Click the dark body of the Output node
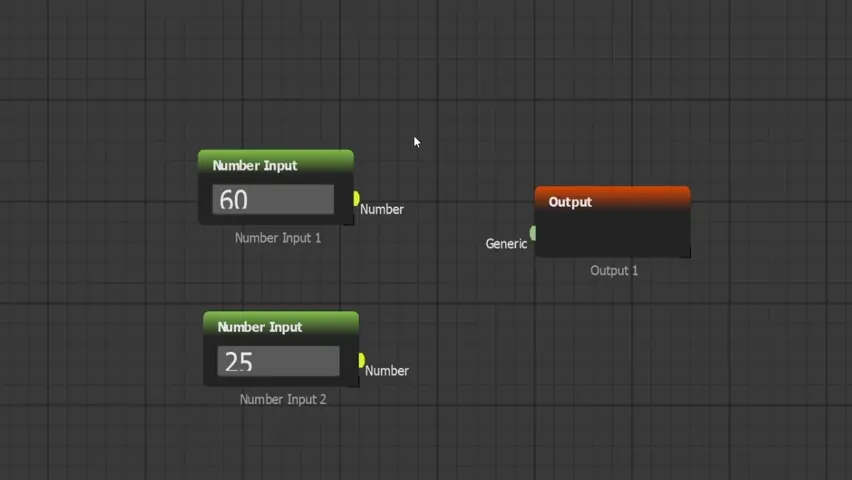The height and width of the screenshot is (480, 852). [612, 235]
